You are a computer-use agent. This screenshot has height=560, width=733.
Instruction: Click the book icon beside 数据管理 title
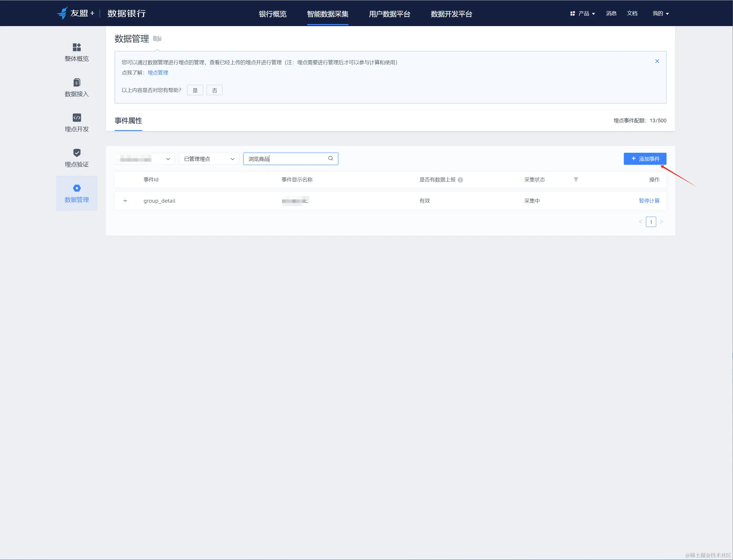coord(157,39)
